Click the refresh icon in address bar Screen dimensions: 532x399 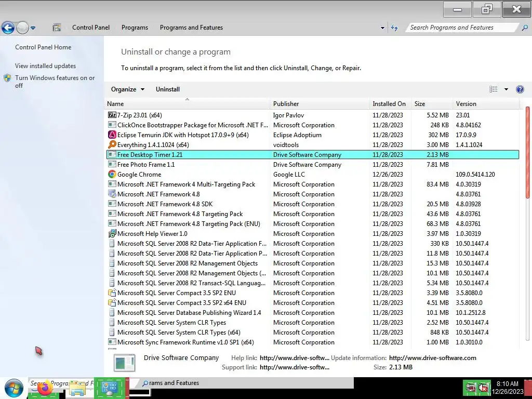[394, 28]
